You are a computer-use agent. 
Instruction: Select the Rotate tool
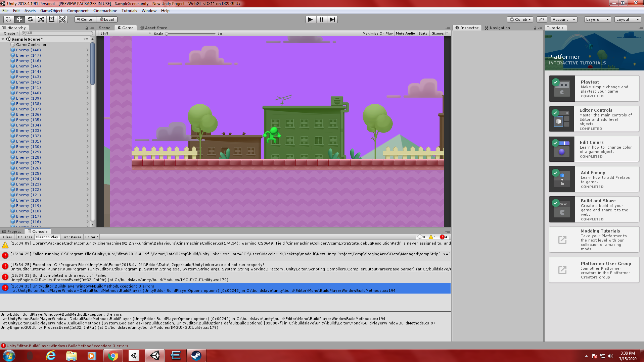(30, 19)
